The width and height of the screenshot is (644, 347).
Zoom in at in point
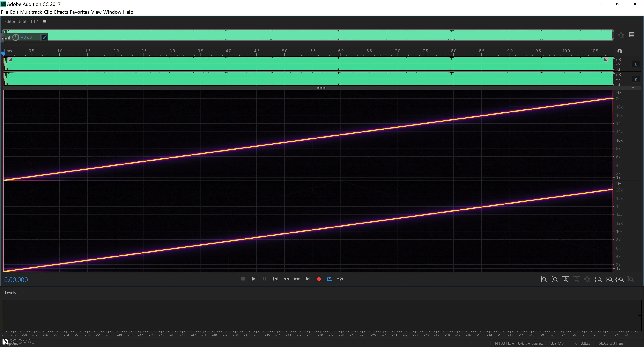pos(598,279)
